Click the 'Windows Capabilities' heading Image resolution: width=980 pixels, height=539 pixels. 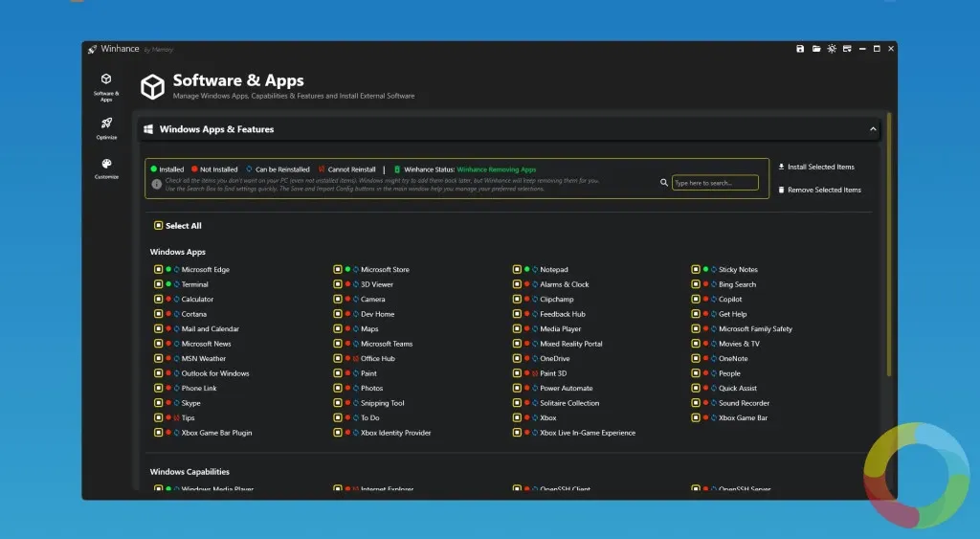click(189, 472)
